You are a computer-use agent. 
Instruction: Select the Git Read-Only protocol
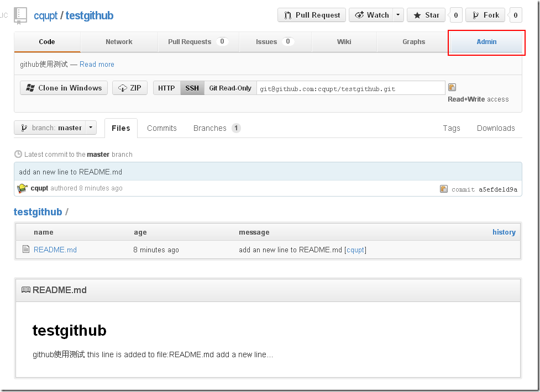pos(230,88)
